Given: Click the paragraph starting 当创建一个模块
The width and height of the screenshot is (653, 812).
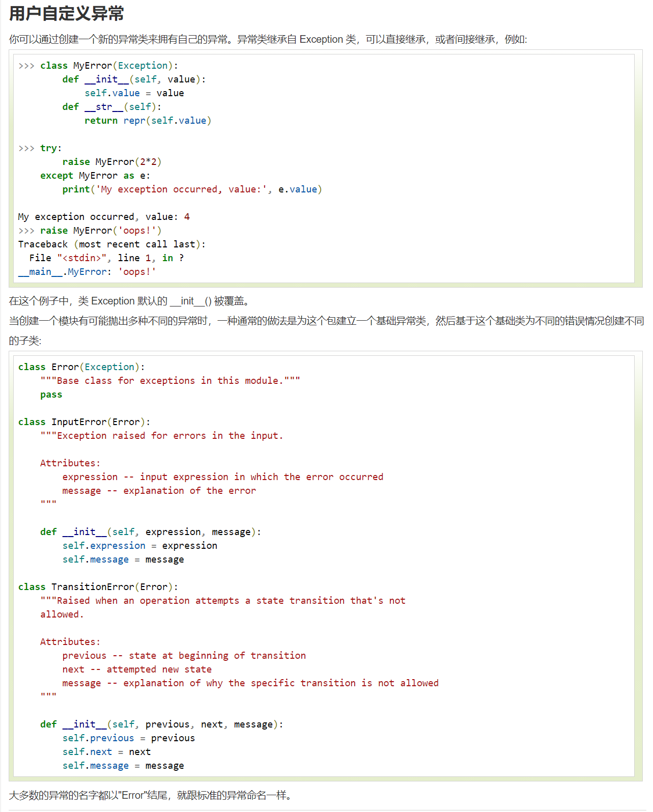Looking at the screenshot, I should (326, 331).
